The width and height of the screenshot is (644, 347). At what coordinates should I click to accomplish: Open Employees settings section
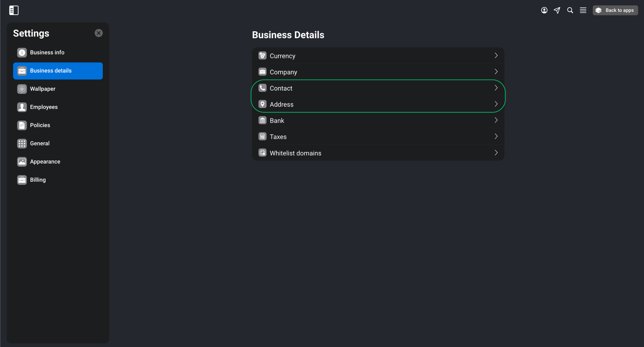click(58, 107)
